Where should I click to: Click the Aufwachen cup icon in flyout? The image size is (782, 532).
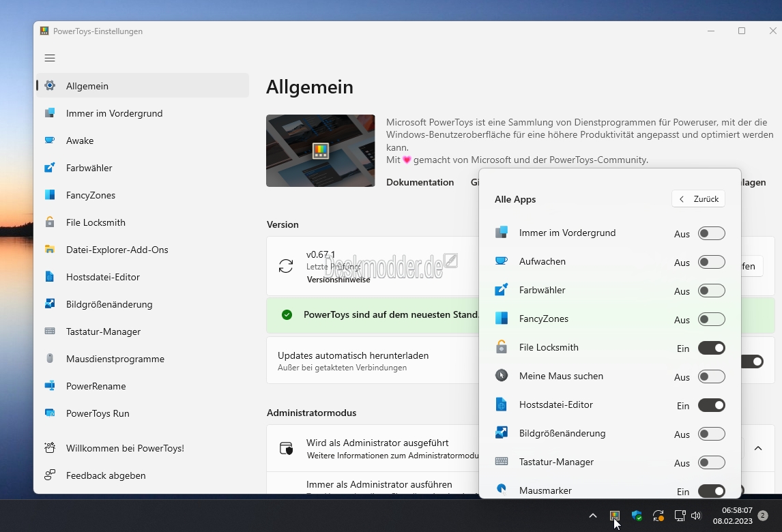point(502,261)
